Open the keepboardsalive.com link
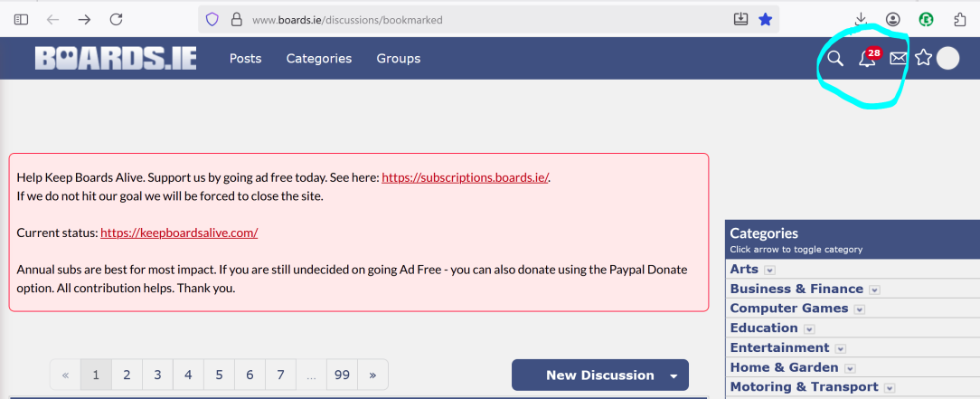980x399 pixels. coord(179,233)
